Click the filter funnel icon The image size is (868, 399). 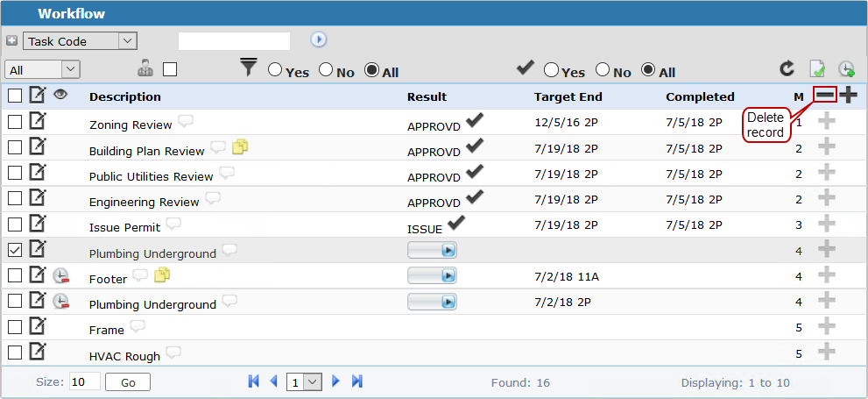(249, 68)
